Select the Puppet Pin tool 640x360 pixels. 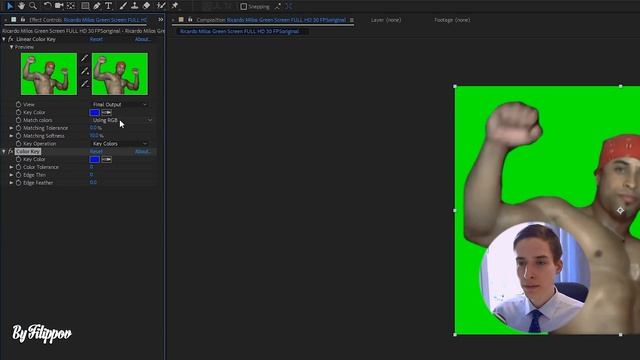point(175,6)
